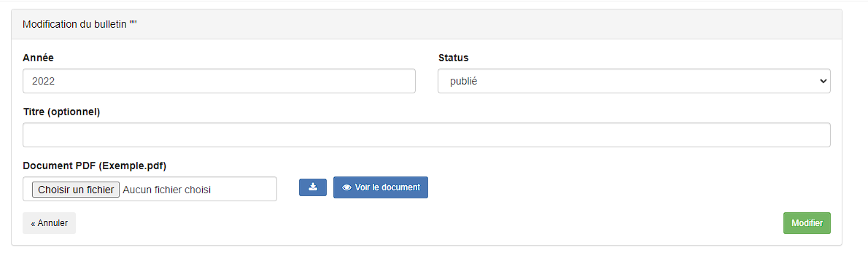Click the 2022 value in the Année input
The image size is (868, 272).
tap(43, 81)
